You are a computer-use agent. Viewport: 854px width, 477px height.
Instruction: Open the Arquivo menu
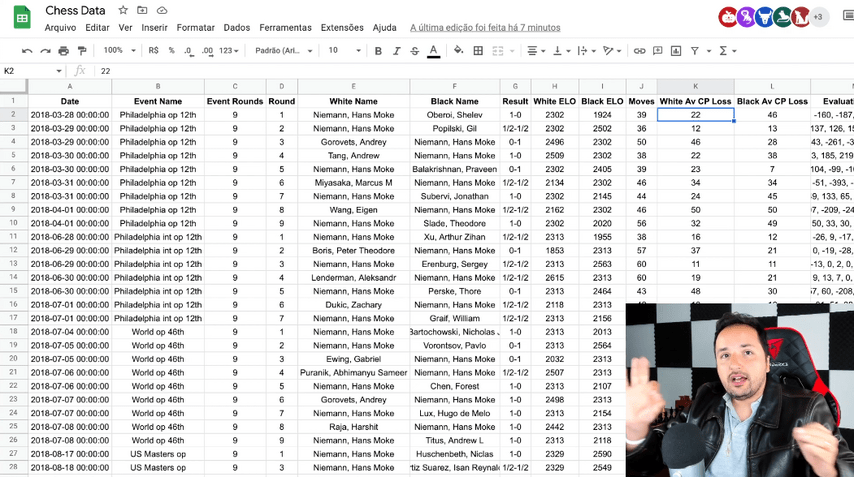pos(60,27)
